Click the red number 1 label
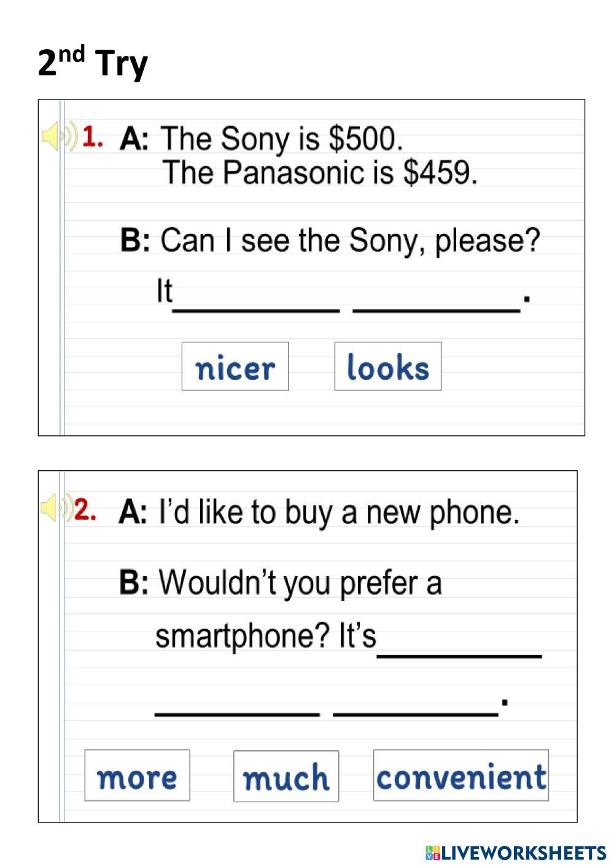Viewport: 614px width, 868px height. (91, 136)
